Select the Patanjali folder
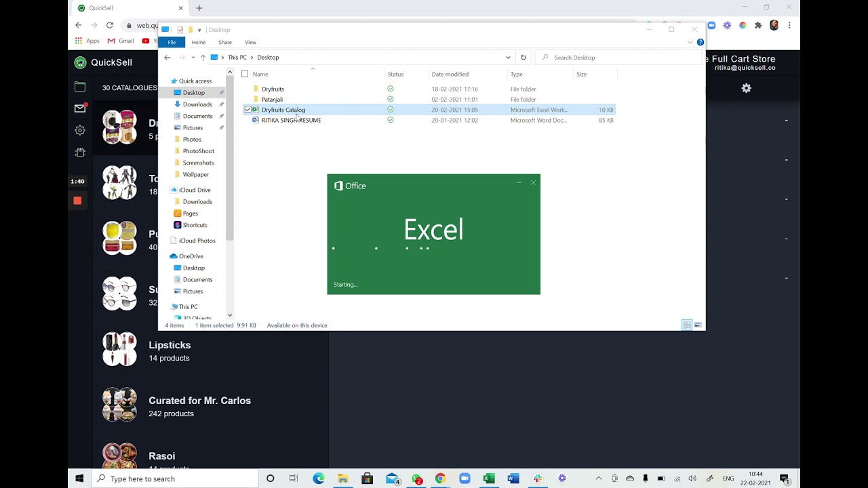The height and width of the screenshot is (488, 868). [x=272, y=100]
